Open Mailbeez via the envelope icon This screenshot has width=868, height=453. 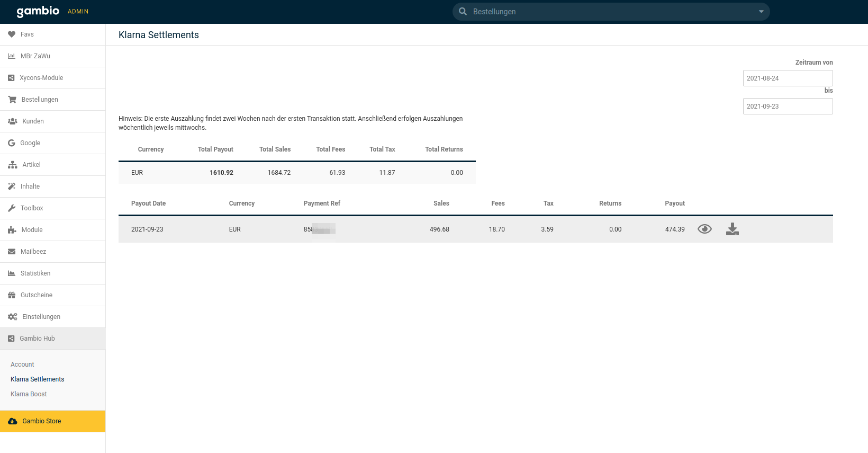pyautogui.click(x=12, y=252)
